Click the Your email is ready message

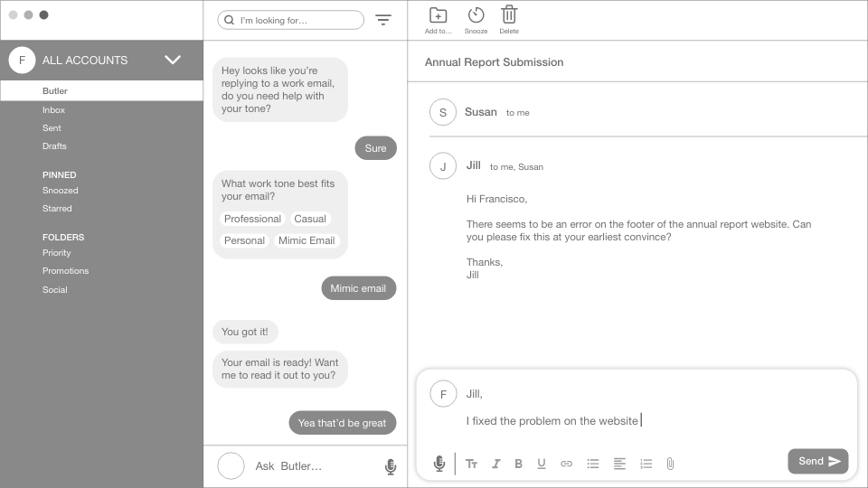pyautogui.click(x=280, y=369)
